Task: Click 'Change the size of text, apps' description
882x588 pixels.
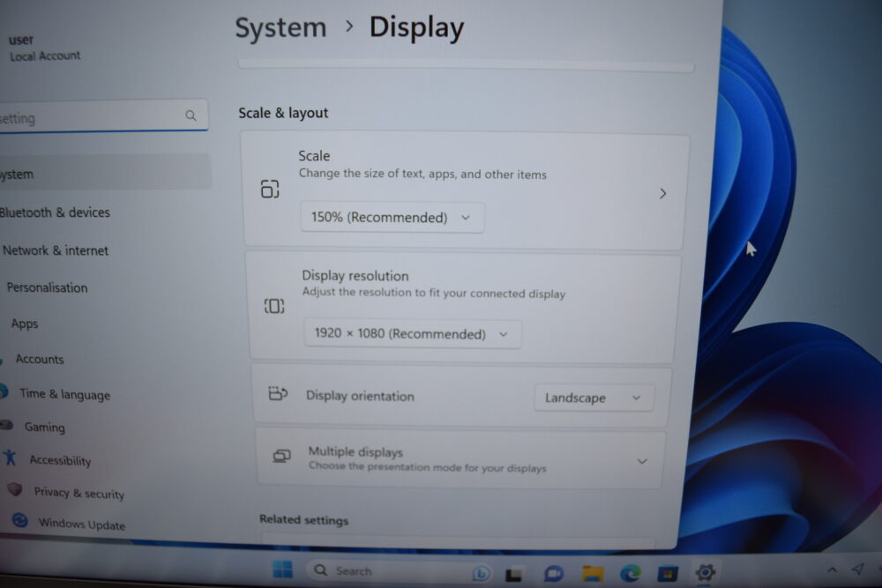Action: click(x=422, y=174)
